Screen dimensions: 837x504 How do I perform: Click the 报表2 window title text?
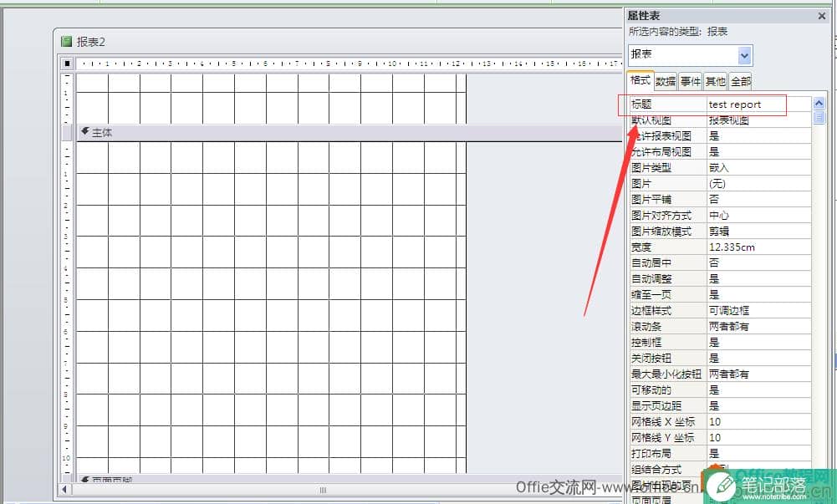[91, 42]
